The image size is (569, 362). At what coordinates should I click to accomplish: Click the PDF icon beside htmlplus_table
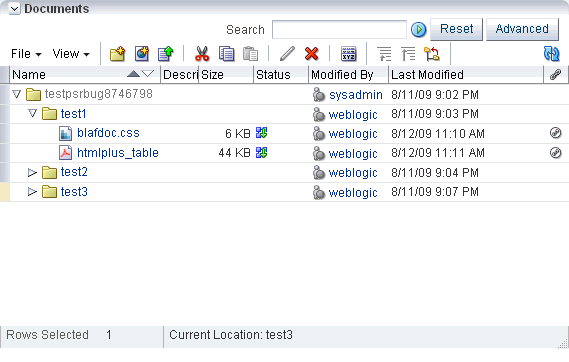coord(65,153)
